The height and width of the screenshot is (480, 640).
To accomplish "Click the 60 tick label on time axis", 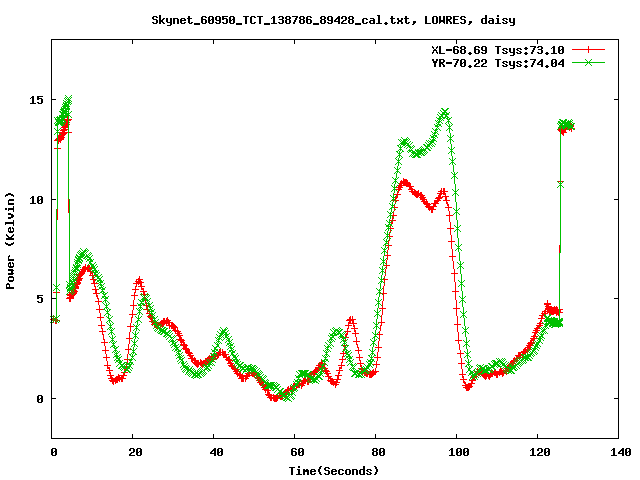I will [296, 452].
